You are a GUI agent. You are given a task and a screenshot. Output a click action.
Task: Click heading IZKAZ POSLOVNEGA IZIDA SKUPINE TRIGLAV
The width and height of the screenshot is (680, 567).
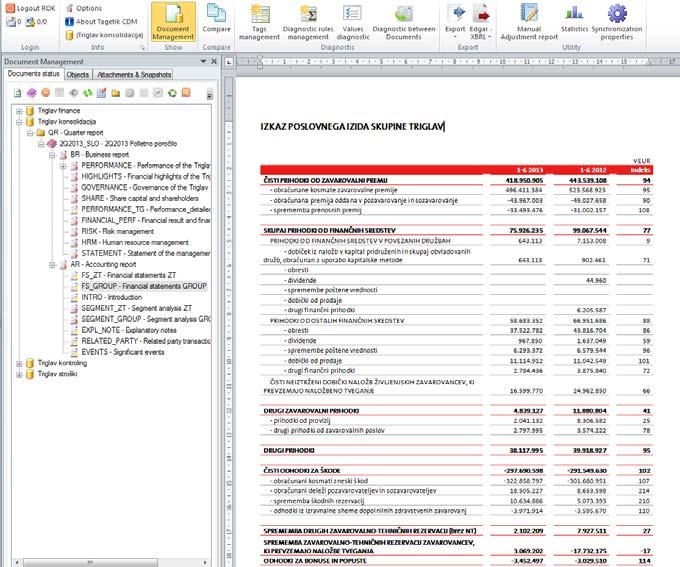352,126
